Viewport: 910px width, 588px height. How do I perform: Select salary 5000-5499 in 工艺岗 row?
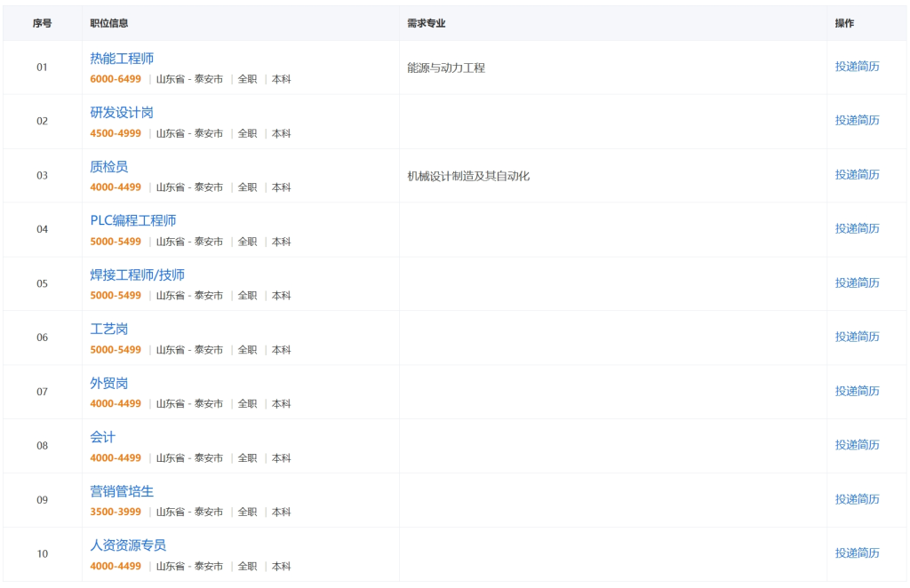pyautogui.click(x=116, y=350)
